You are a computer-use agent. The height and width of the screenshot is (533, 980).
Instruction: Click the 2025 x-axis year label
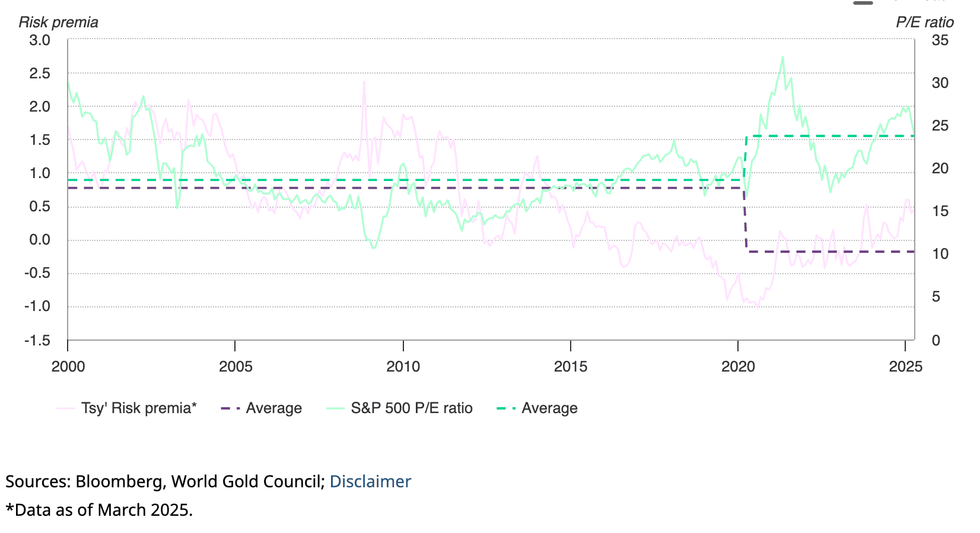coord(905,367)
